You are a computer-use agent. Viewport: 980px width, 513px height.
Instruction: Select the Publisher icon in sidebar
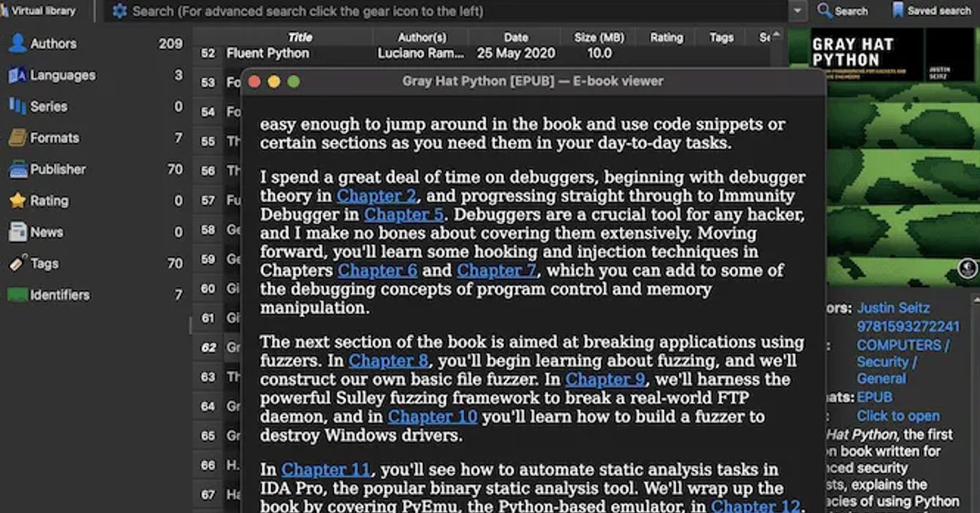[18, 169]
